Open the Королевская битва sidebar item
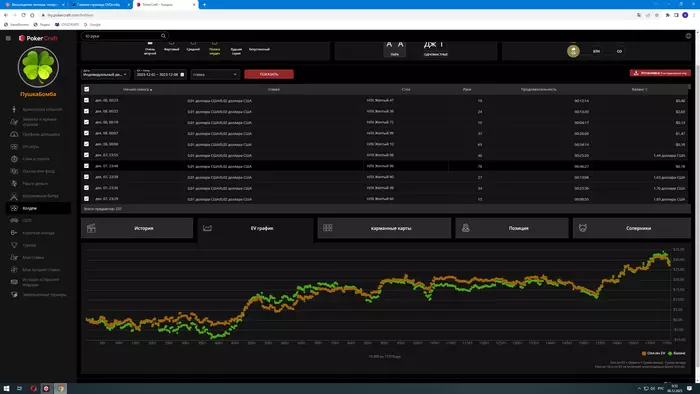700x394 pixels. click(x=38, y=196)
